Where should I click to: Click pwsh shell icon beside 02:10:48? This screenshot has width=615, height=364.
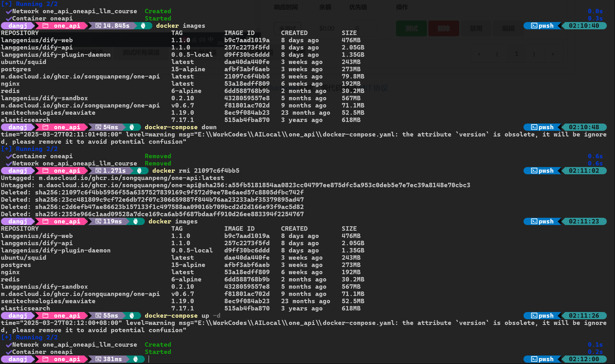click(534, 127)
